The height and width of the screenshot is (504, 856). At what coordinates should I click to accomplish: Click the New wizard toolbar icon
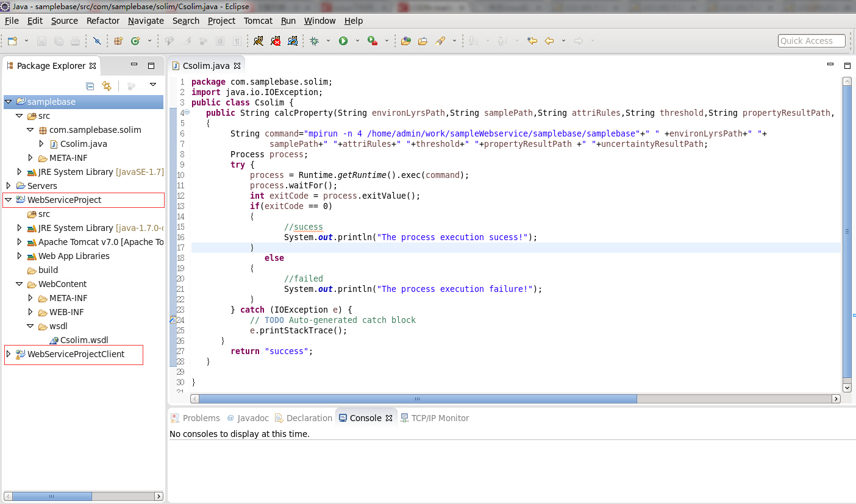tap(12, 41)
